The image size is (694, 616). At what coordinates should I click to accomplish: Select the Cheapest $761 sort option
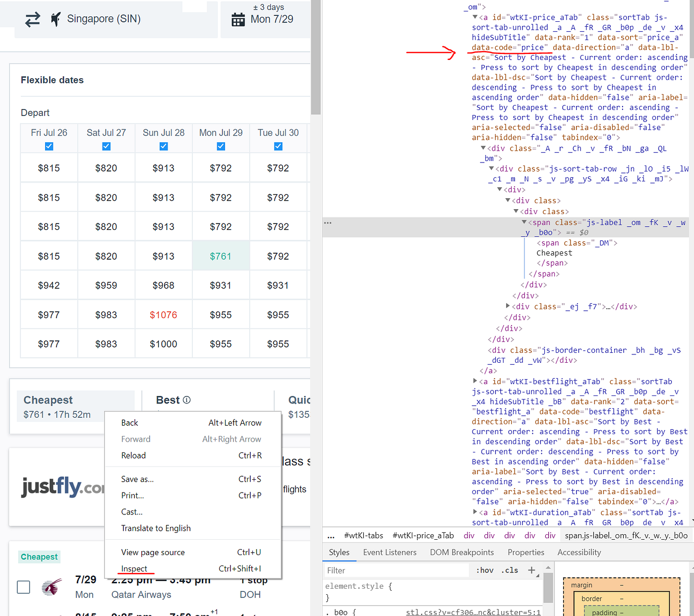coord(58,406)
